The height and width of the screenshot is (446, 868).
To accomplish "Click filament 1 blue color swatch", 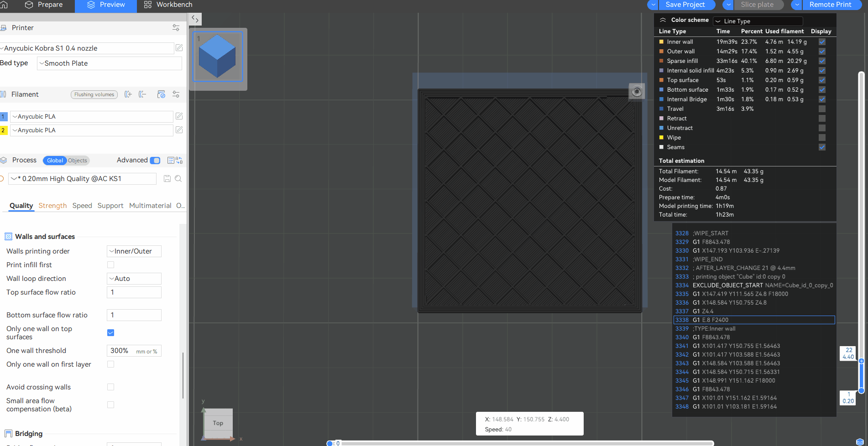I will 4,117.
